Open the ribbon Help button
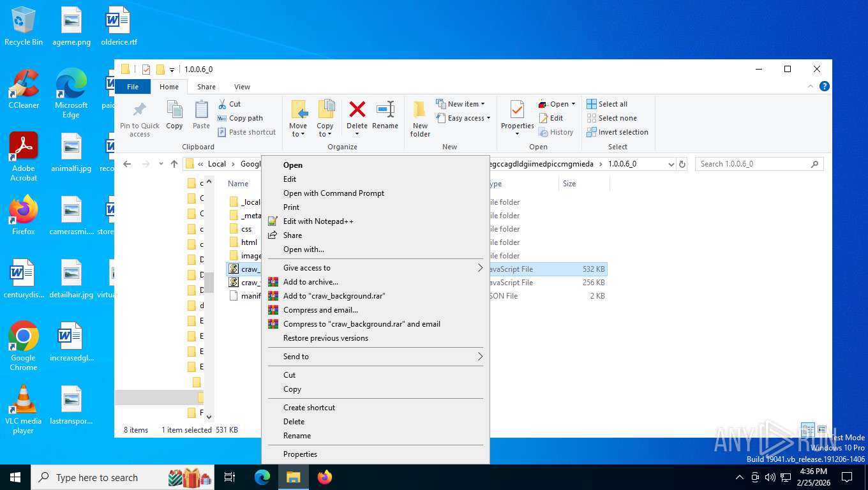Screen dimensions: 868x490 tap(824, 86)
